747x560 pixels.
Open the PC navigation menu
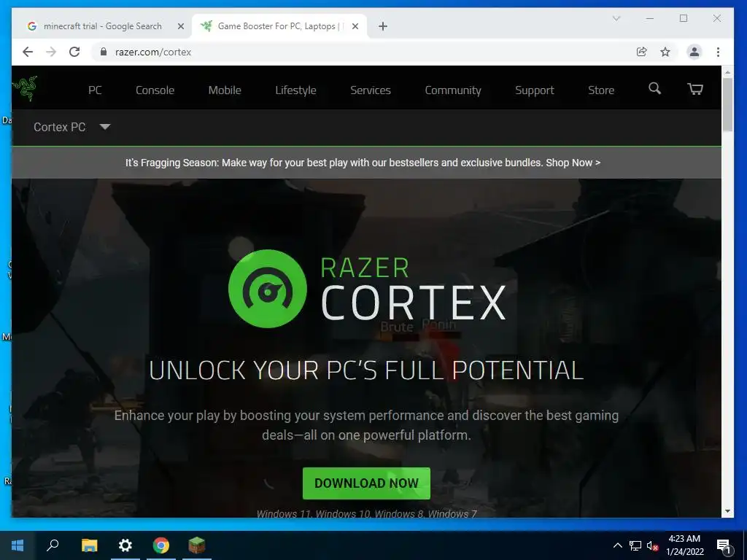[95, 90]
